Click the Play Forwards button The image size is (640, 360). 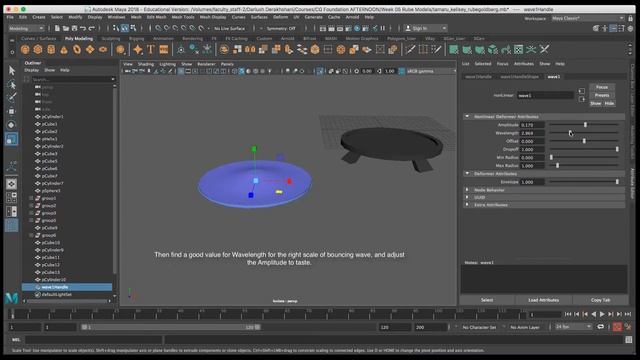[602, 314]
